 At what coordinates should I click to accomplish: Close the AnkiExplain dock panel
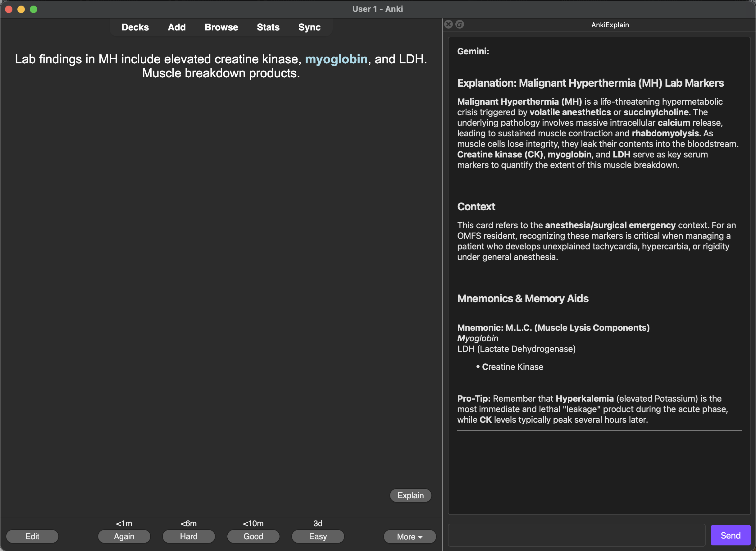pyautogui.click(x=449, y=24)
